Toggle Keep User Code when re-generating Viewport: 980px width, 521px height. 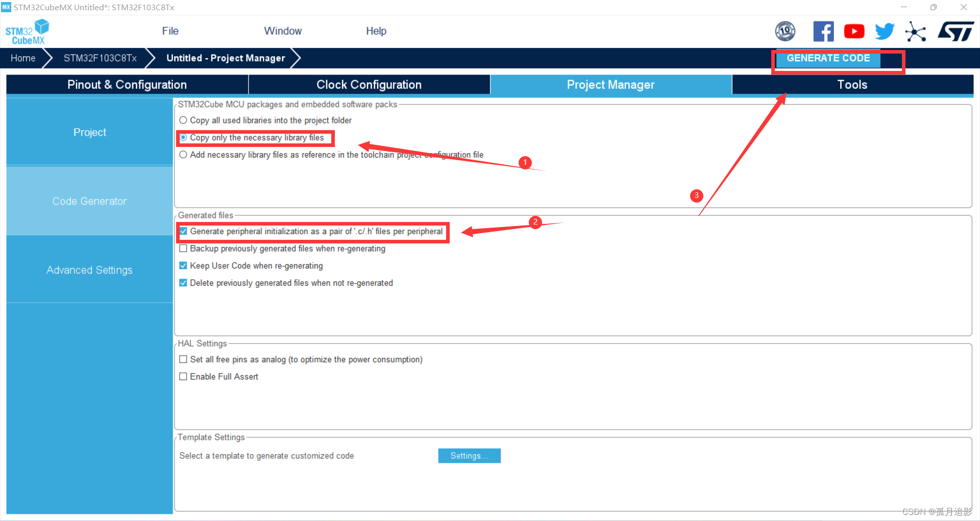pos(183,266)
